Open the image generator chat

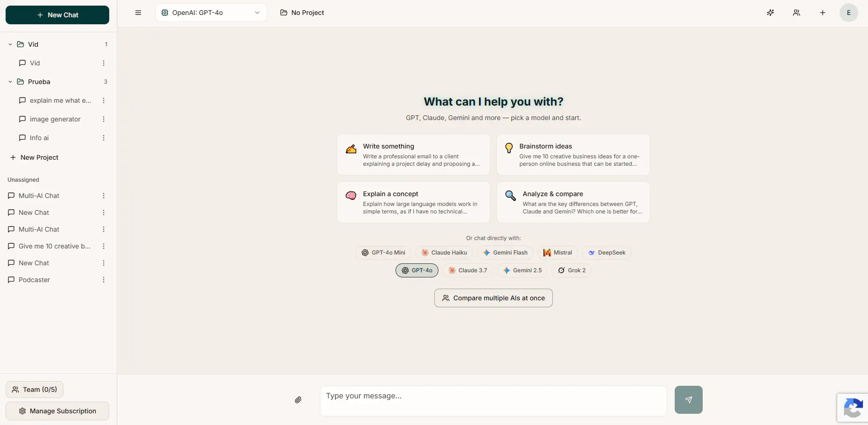[55, 119]
